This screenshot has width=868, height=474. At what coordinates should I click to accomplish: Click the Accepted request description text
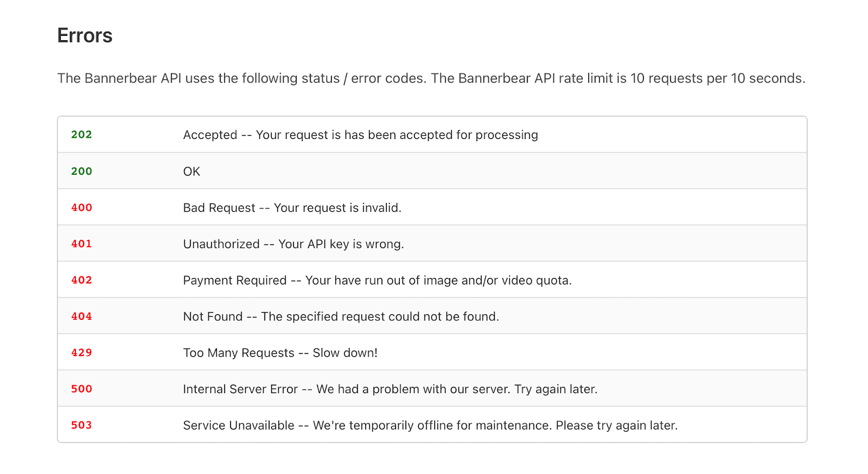coord(360,135)
